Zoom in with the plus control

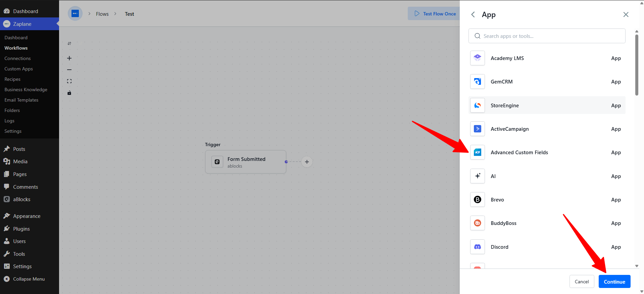click(69, 58)
